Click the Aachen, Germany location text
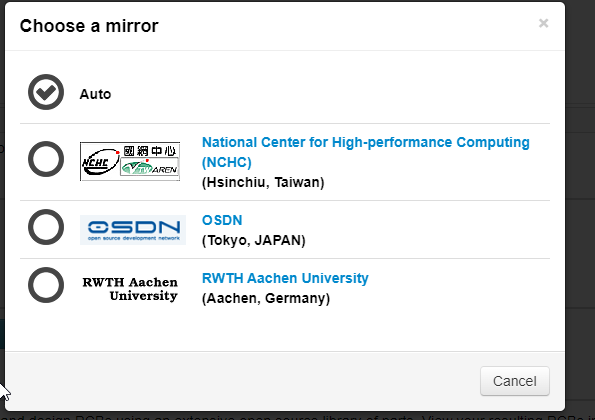 tap(266, 299)
